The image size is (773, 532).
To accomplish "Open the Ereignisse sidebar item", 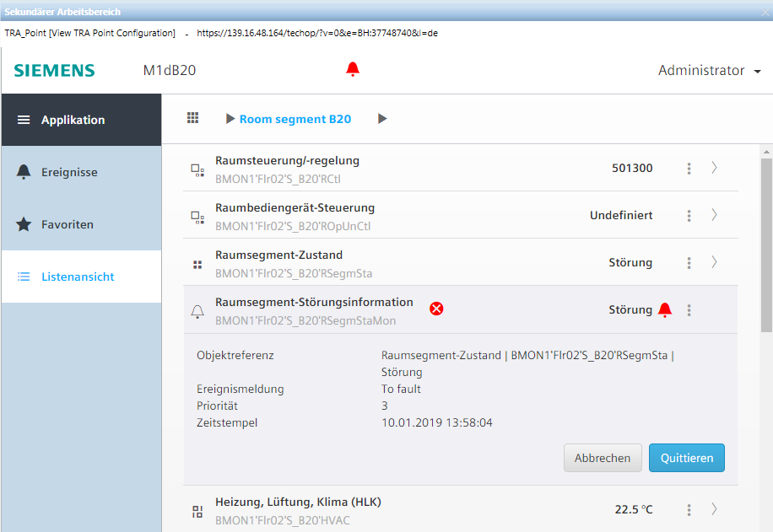I will pyautogui.click(x=69, y=172).
